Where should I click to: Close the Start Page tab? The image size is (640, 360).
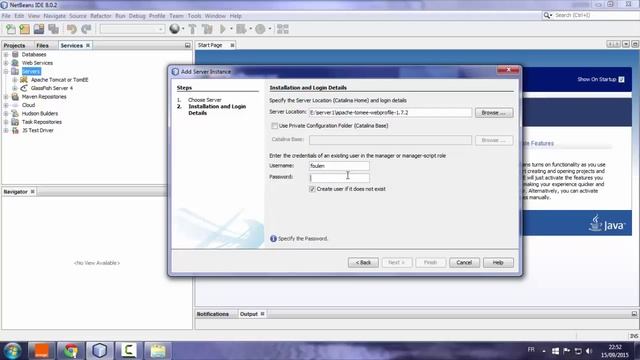pyautogui.click(x=232, y=45)
